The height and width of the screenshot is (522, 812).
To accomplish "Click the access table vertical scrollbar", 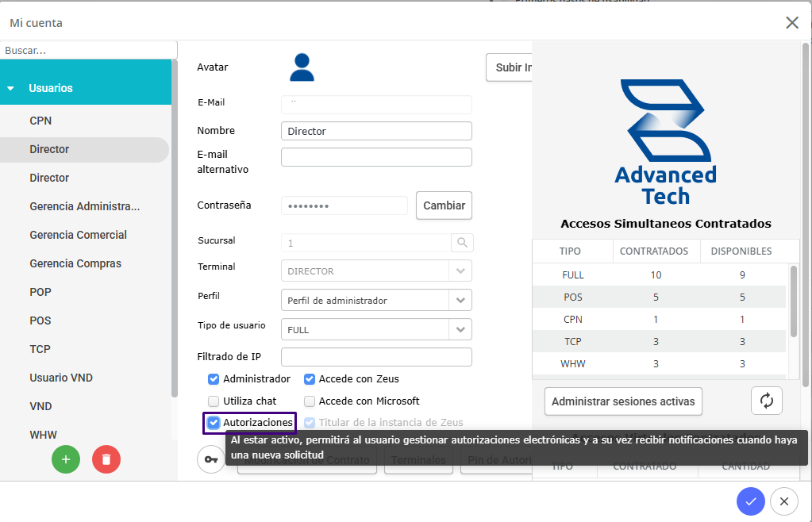I will click(794, 301).
